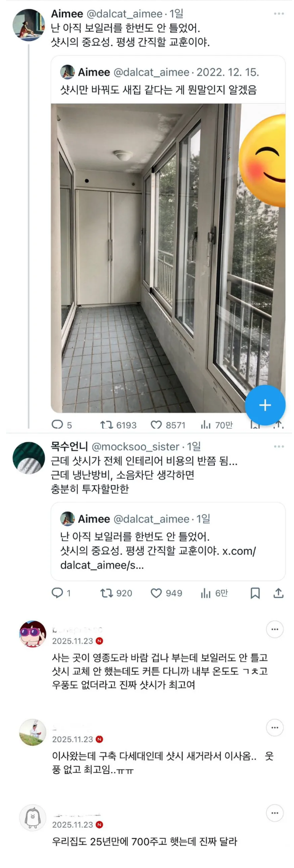This screenshot has height=868, width=294.
Task: Reply to the 목수언니 post
Action: (57, 592)
